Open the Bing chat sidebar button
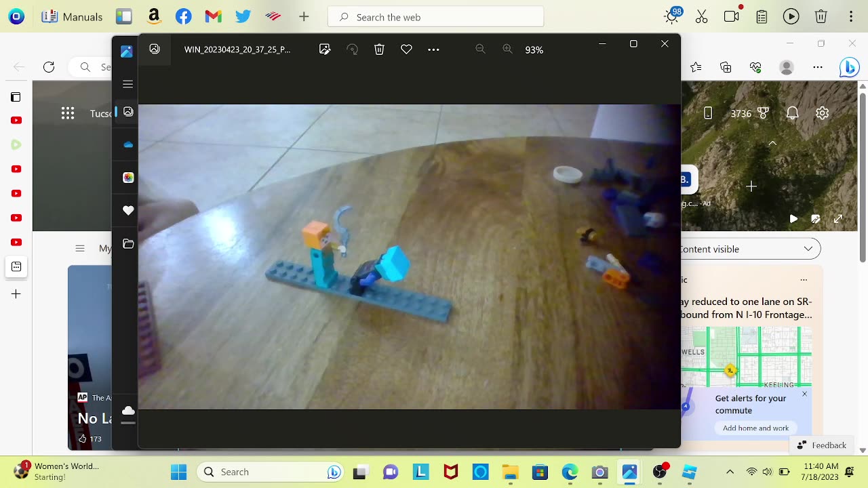868x488 pixels. click(849, 67)
